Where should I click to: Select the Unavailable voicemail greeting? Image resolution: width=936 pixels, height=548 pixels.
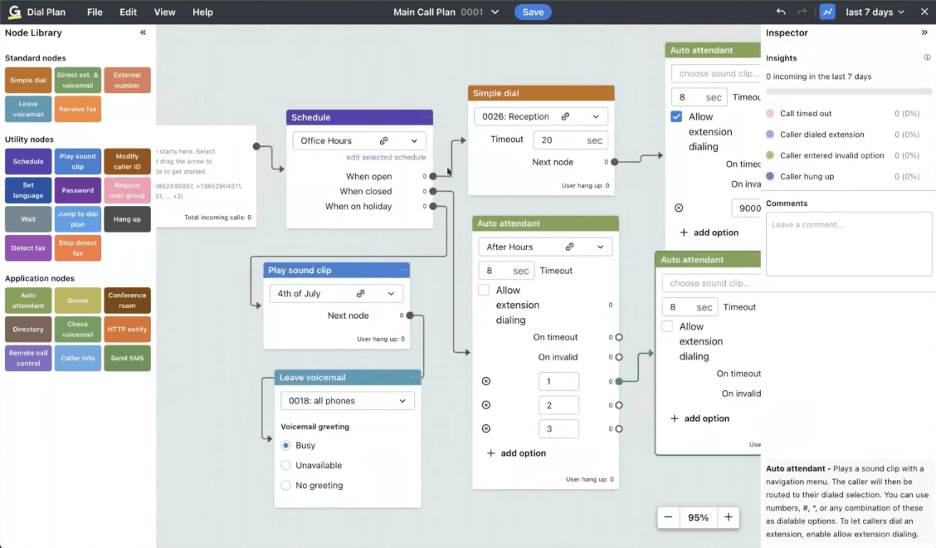pyautogui.click(x=286, y=465)
